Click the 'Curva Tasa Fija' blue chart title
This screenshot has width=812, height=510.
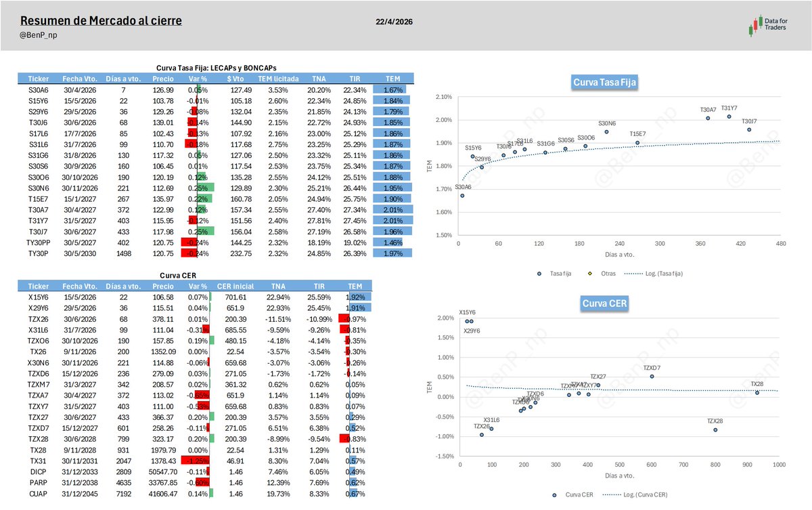pos(606,83)
